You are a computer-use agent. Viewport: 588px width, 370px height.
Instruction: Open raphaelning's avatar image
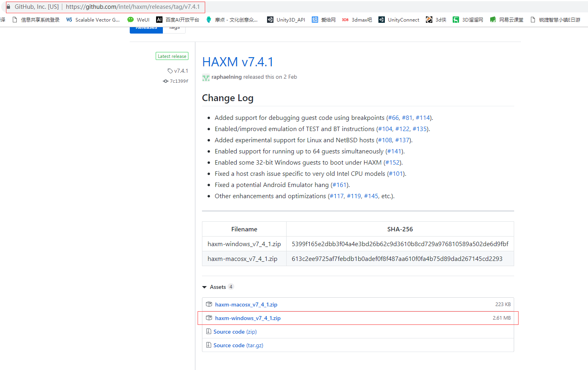tap(206, 78)
